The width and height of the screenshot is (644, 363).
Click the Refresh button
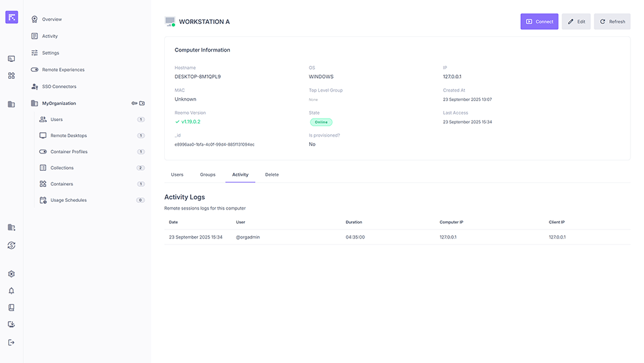point(612,21)
